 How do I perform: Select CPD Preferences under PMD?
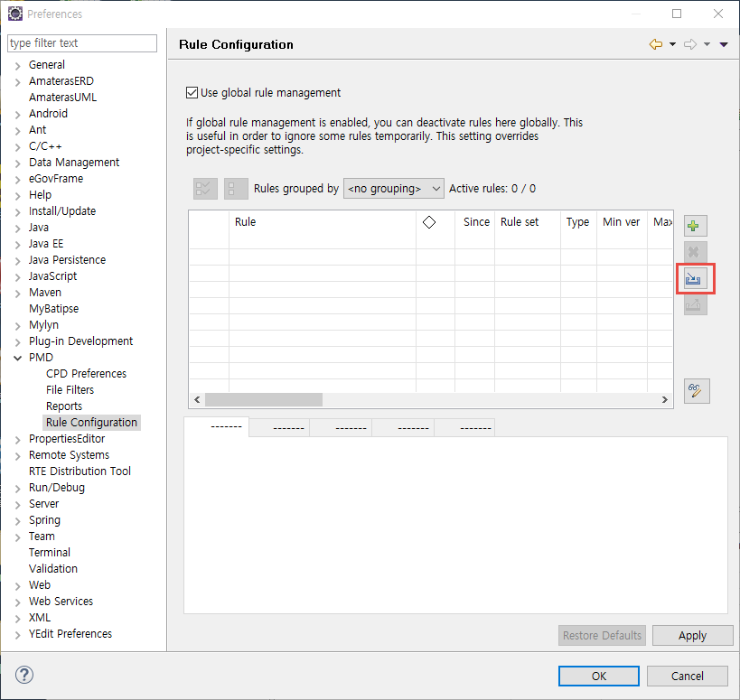(x=86, y=374)
